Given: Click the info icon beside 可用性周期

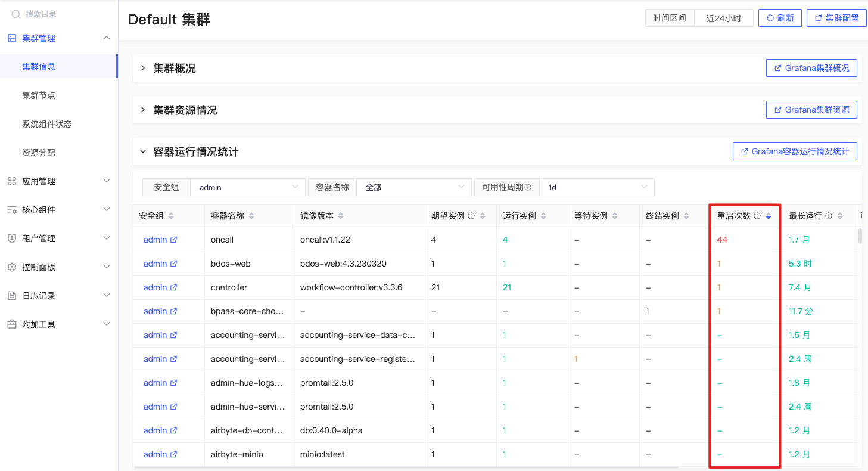Looking at the screenshot, I should pos(528,187).
